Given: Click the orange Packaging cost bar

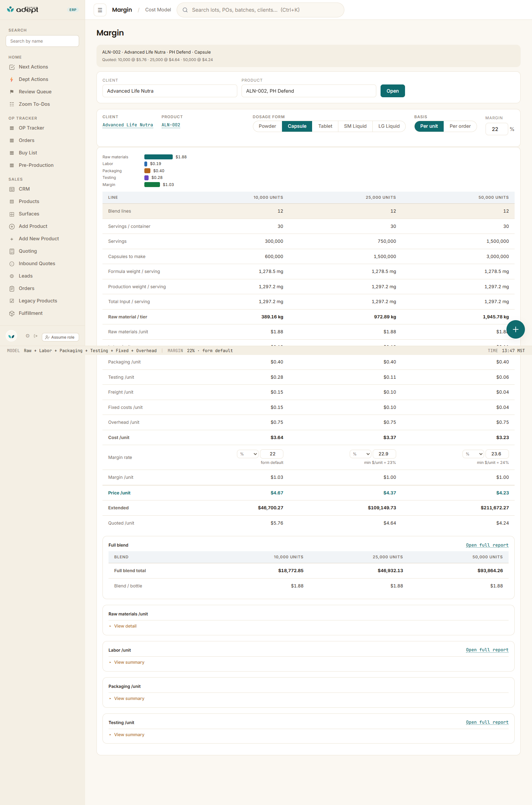Looking at the screenshot, I should [147, 171].
